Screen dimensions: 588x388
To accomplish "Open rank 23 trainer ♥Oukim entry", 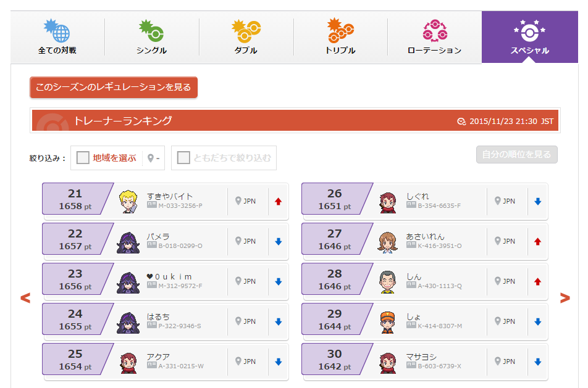I will (x=166, y=282).
